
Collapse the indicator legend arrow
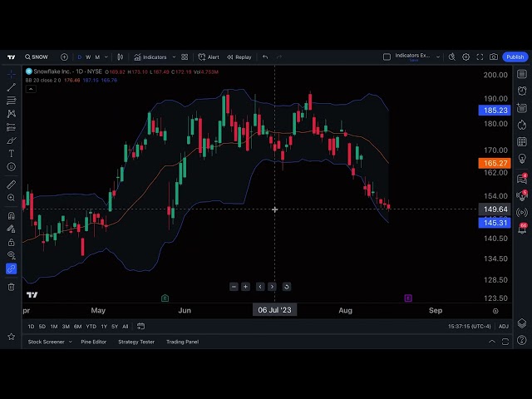31,89
